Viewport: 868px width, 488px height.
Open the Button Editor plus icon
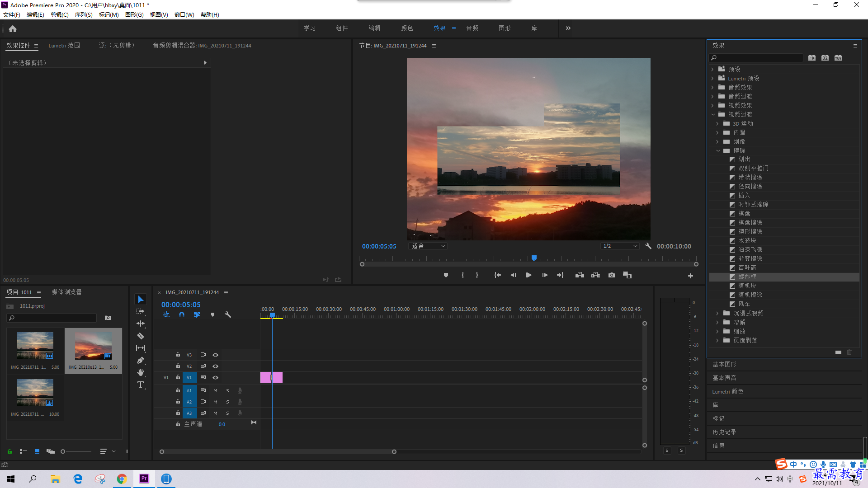point(690,276)
